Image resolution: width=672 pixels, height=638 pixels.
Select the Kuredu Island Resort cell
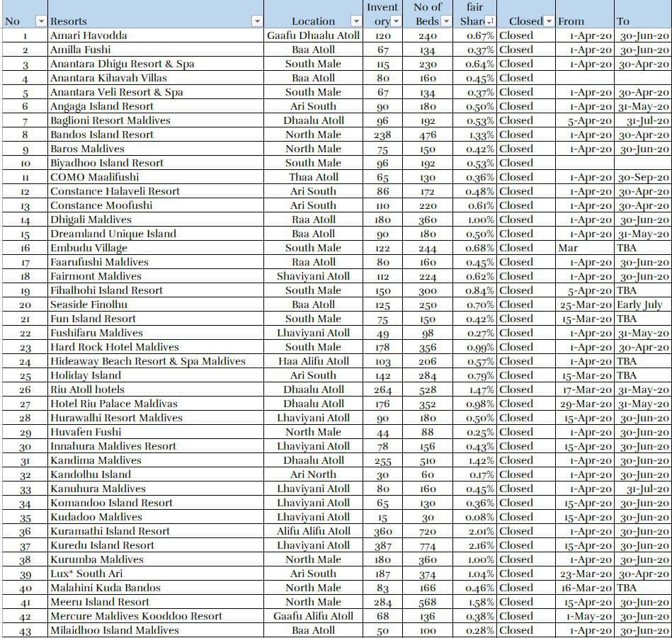[x=102, y=545]
